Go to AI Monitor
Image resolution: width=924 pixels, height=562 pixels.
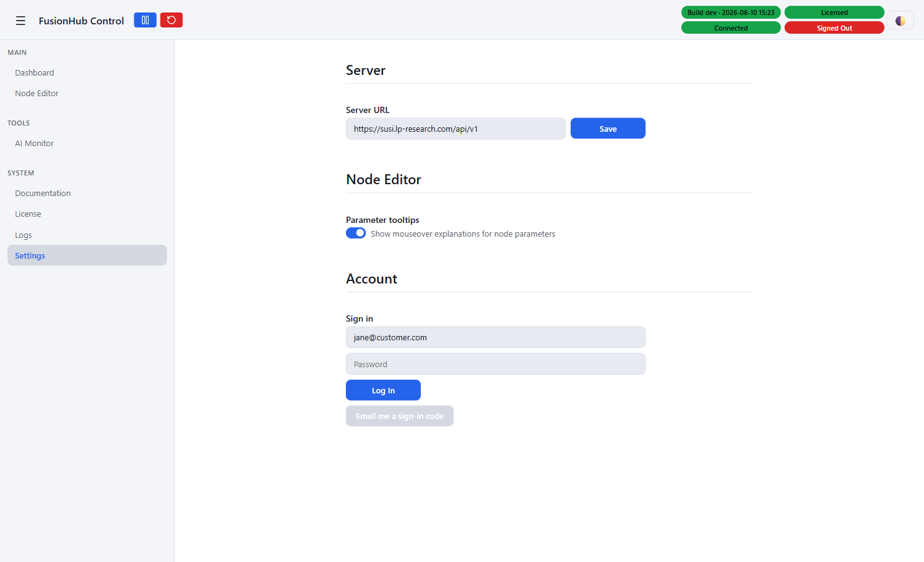click(87, 143)
